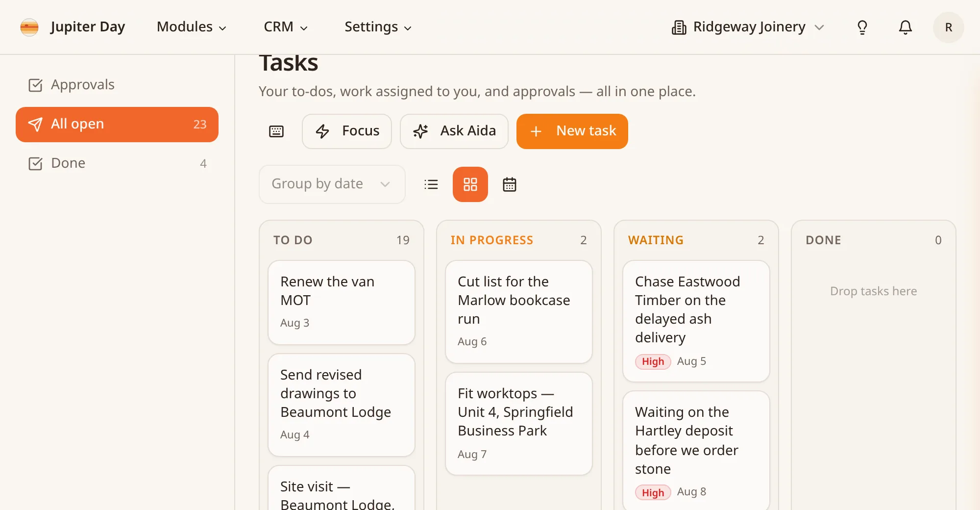
Task: Switch to calendar view
Action: click(x=510, y=184)
